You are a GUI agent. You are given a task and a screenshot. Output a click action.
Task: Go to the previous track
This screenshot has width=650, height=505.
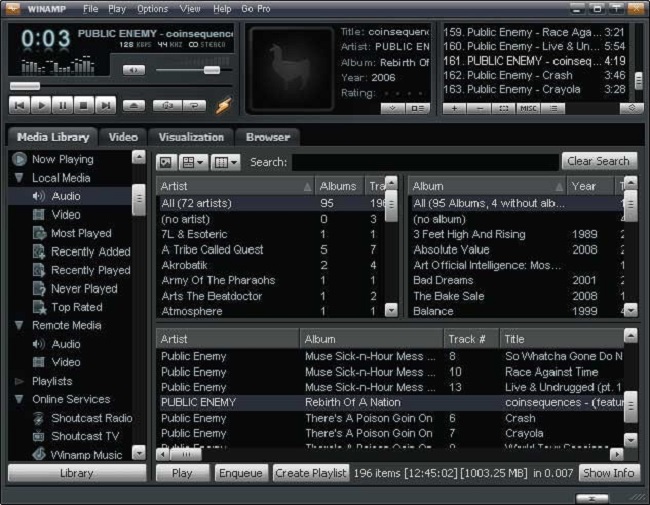point(19,105)
